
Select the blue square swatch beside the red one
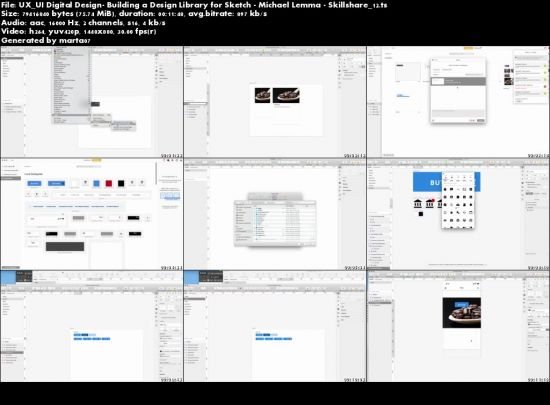click(x=96, y=183)
